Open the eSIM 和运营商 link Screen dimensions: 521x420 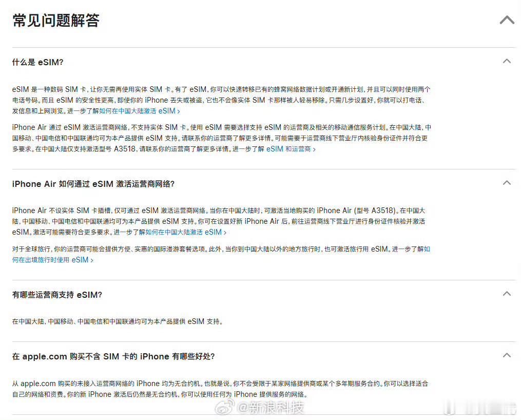[x=291, y=149]
